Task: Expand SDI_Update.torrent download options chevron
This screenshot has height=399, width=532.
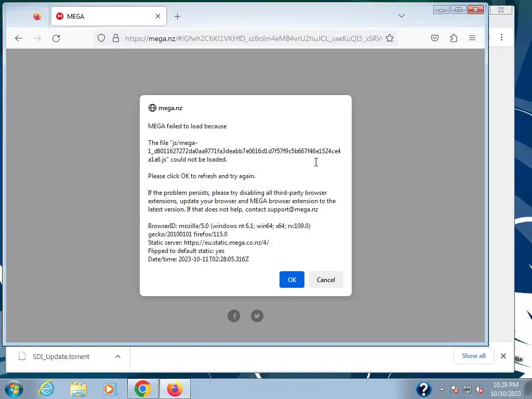Action: click(x=118, y=356)
